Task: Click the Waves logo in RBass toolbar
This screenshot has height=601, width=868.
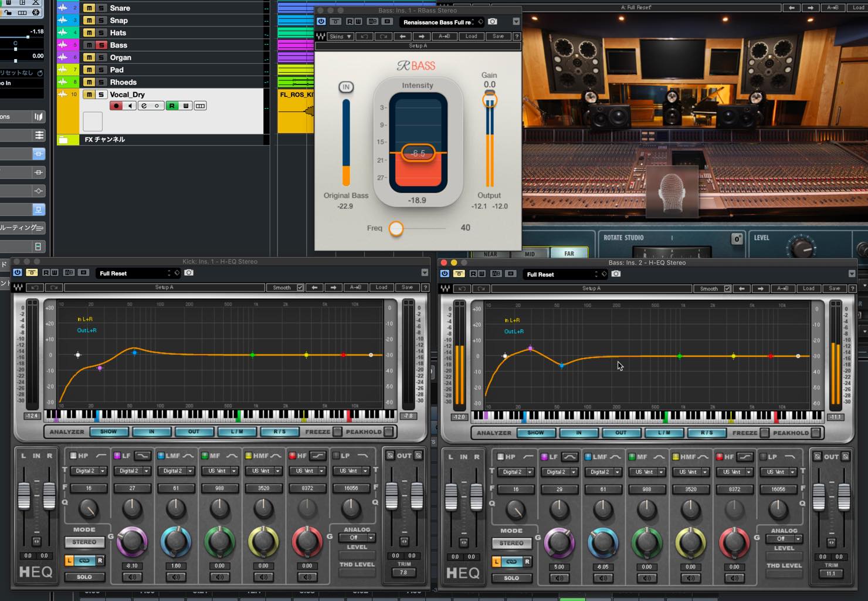Action: [x=321, y=36]
